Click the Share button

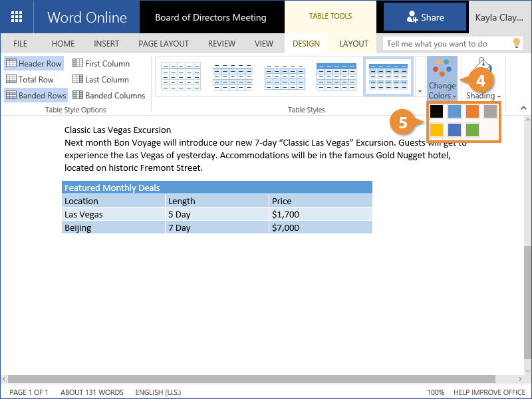click(425, 17)
